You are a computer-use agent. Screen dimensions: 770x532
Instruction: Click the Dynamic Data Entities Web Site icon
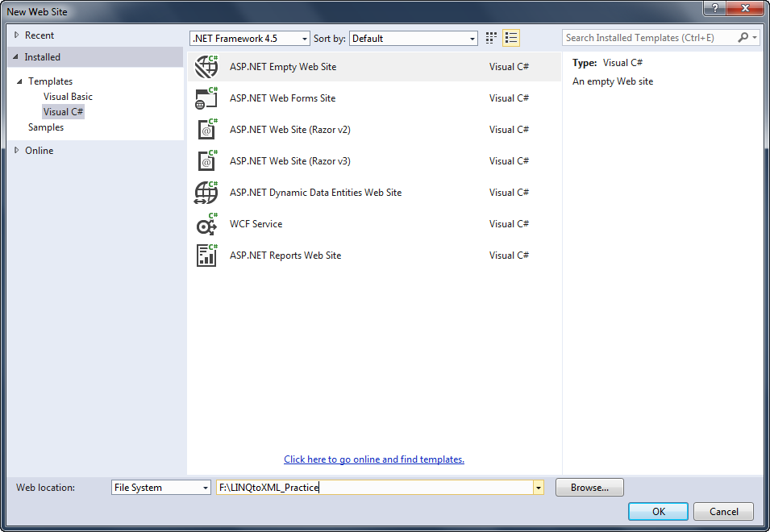[x=206, y=193]
